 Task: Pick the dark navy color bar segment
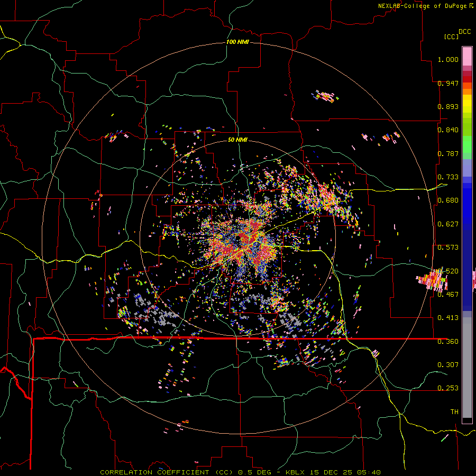467,270
